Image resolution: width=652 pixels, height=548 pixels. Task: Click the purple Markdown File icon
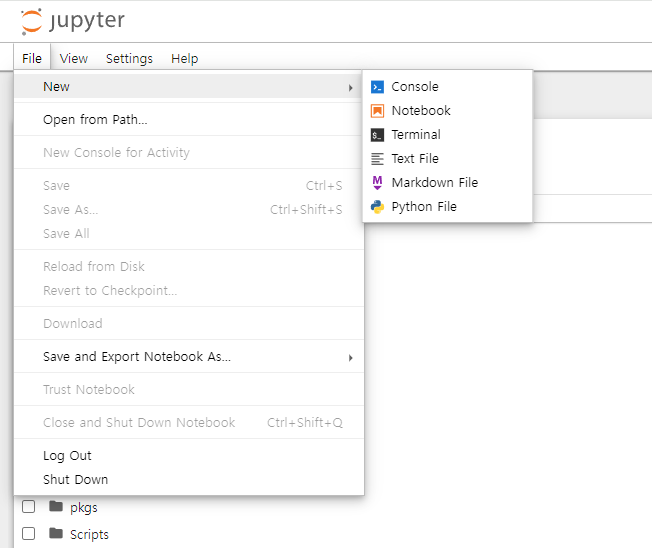tap(377, 183)
